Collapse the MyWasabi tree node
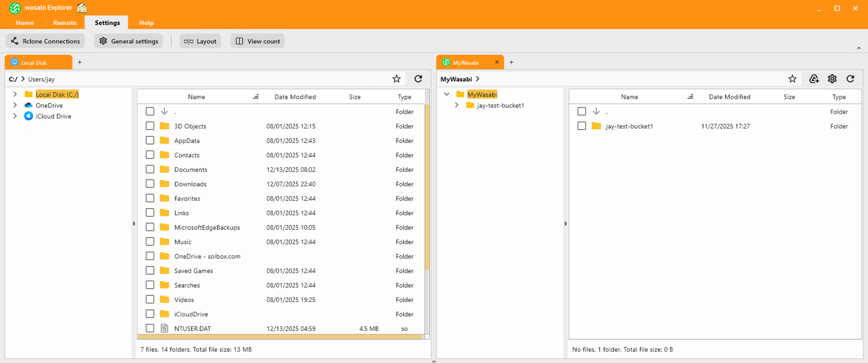 click(446, 94)
